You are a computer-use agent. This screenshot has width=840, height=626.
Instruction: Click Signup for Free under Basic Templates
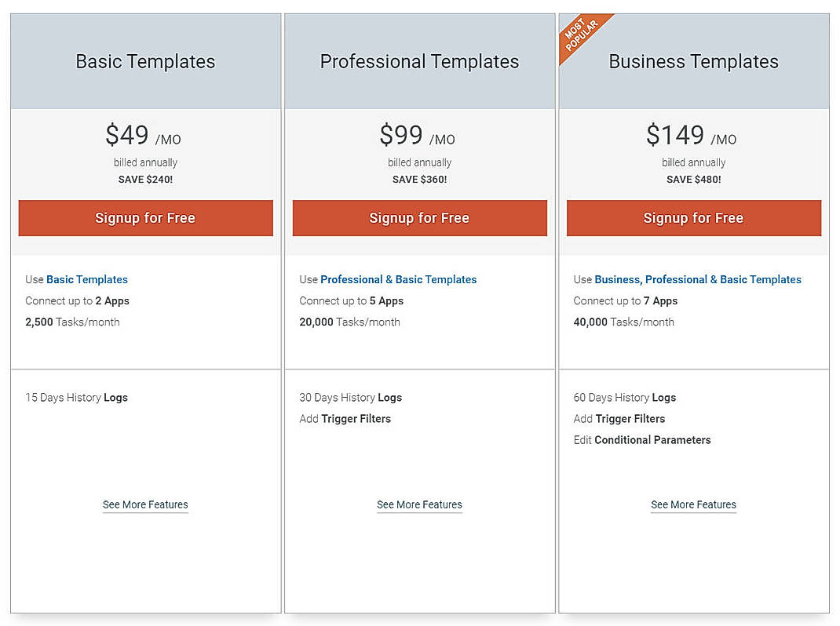[x=145, y=218]
